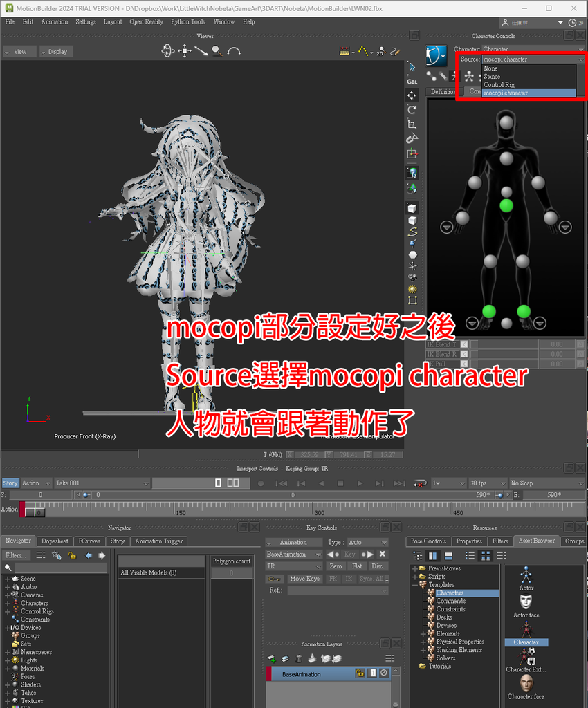Toggle the IK Blend R key button

tap(463, 354)
